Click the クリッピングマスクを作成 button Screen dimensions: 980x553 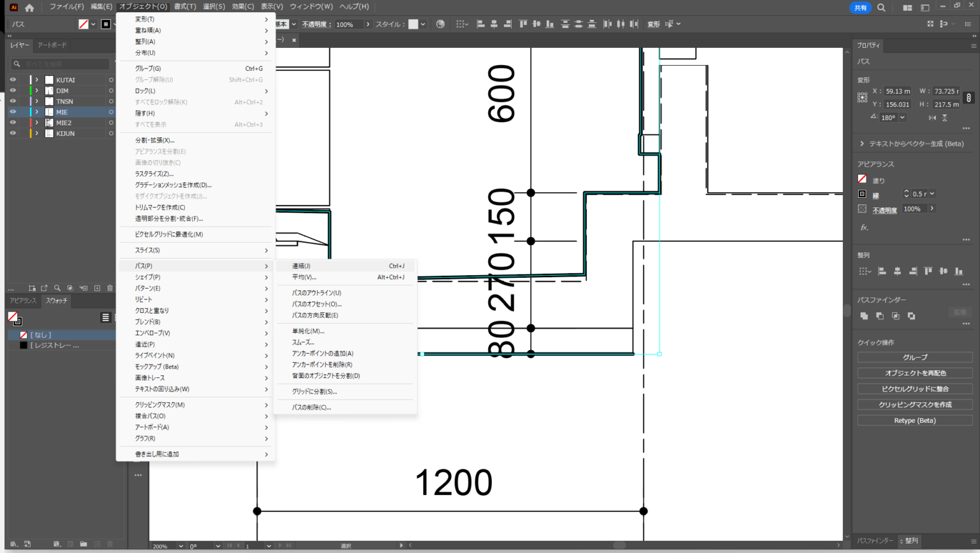[914, 405]
